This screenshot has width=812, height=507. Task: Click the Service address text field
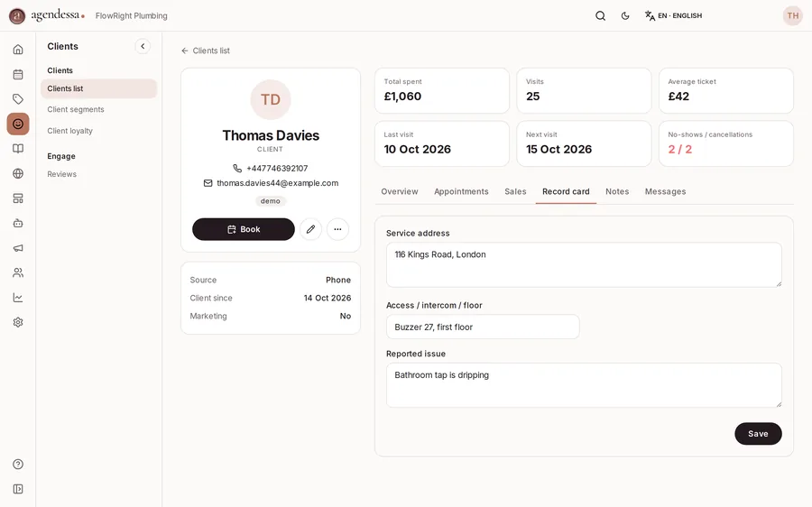click(x=584, y=264)
